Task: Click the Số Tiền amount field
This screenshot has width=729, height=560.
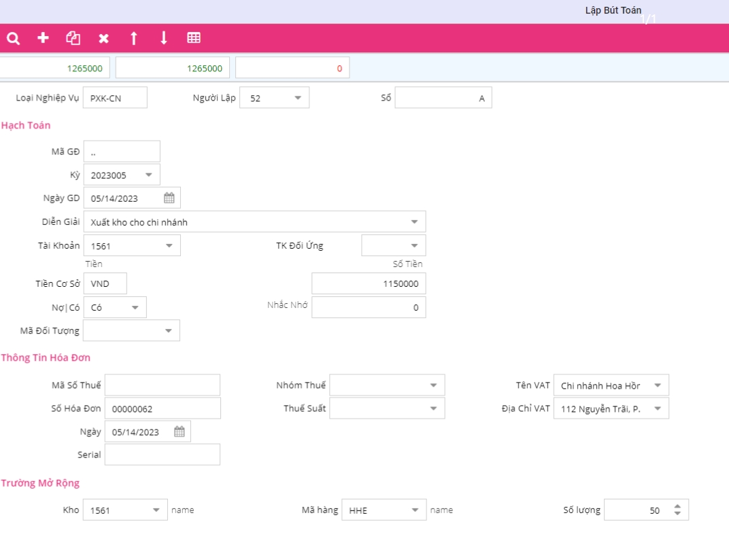Action: click(369, 284)
